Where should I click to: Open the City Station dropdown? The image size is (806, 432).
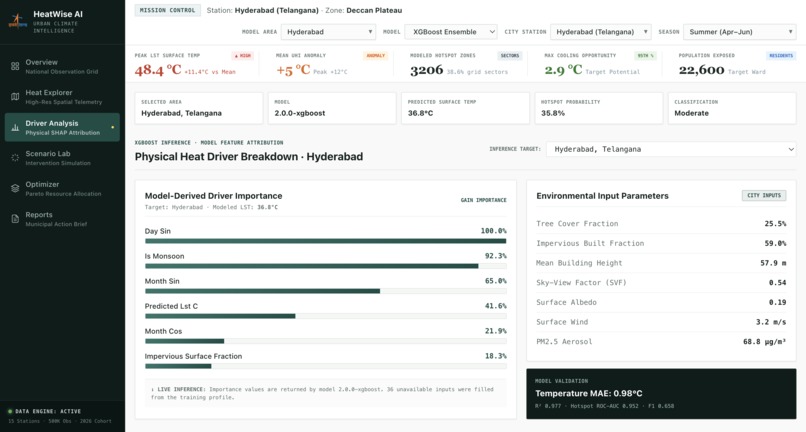click(x=600, y=32)
